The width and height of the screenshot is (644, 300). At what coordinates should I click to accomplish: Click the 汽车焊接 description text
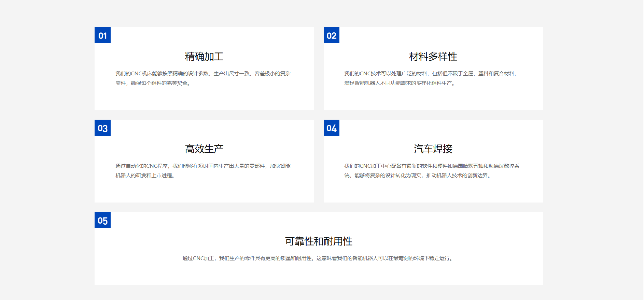(x=432, y=171)
